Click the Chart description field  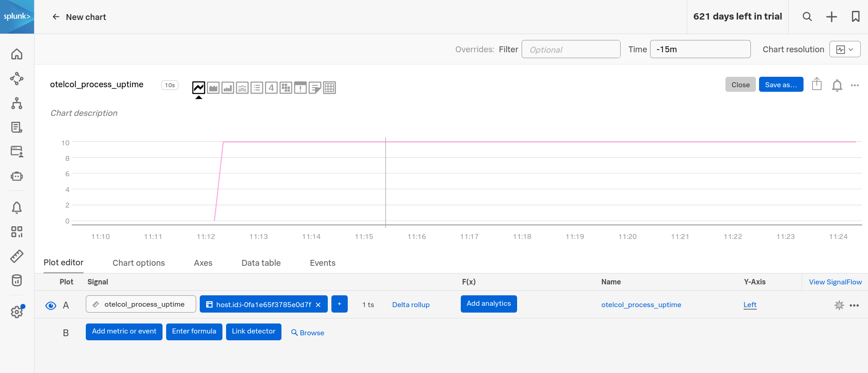tap(84, 113)
